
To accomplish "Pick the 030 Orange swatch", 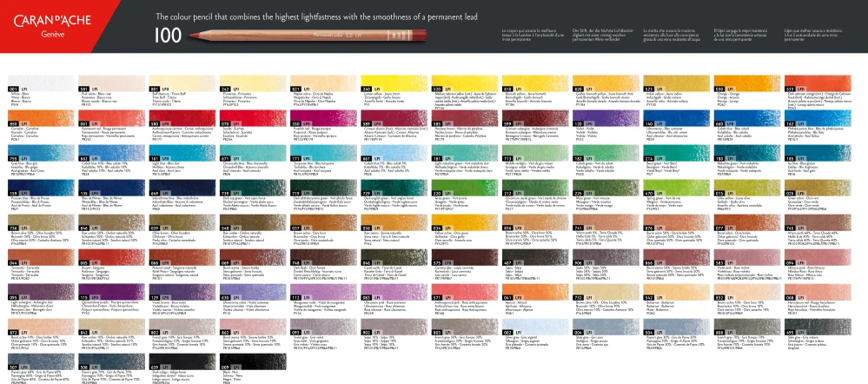I will (x=747, y=83).
